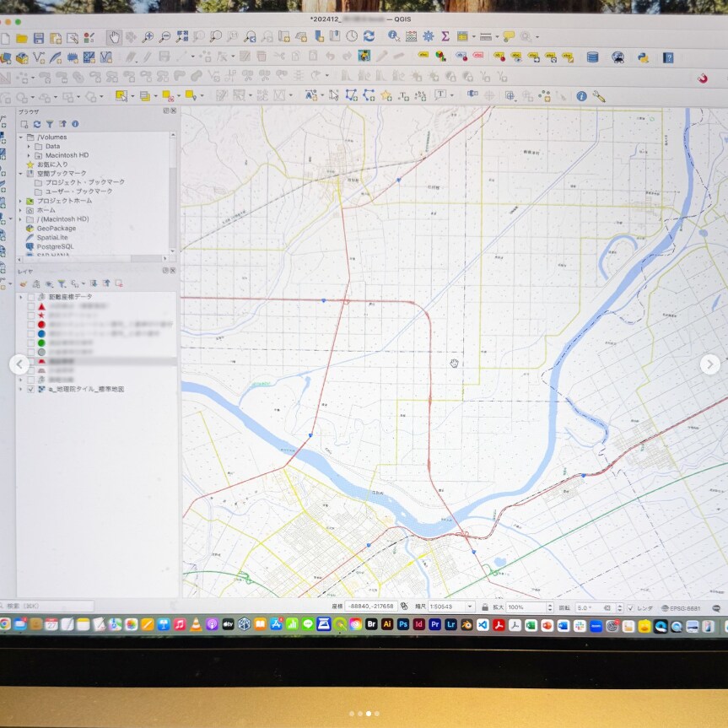Open VLC cone icon in the Dock
The height and width of the screenshot is (728, 728).
coord(197,625)
